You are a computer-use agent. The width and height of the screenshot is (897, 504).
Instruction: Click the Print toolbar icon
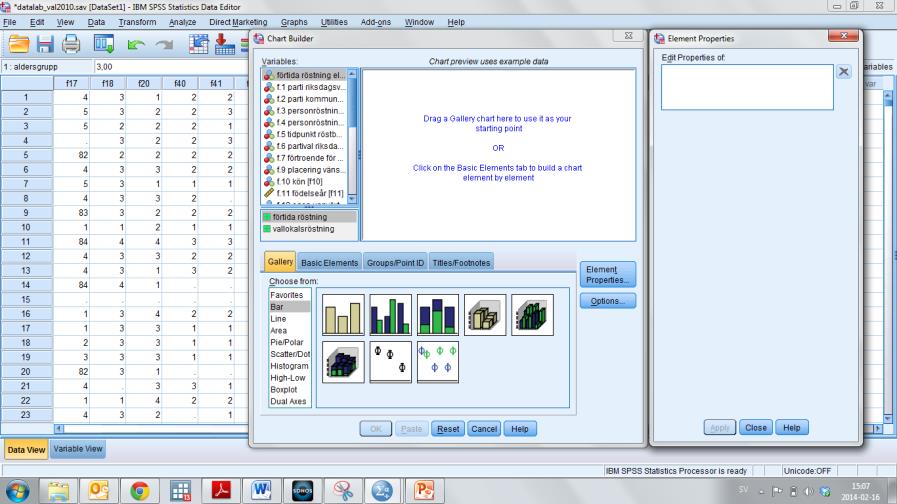point(71,44)
